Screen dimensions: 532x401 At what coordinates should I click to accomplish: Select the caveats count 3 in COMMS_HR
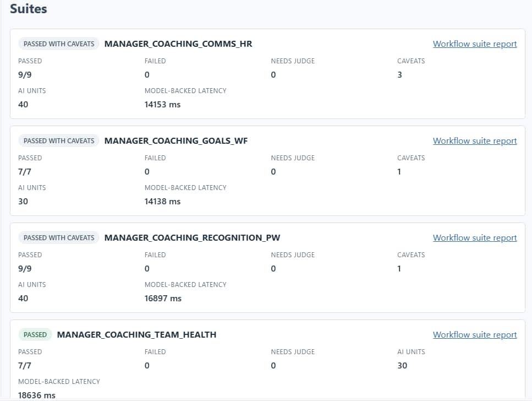(x=399, y=75)
